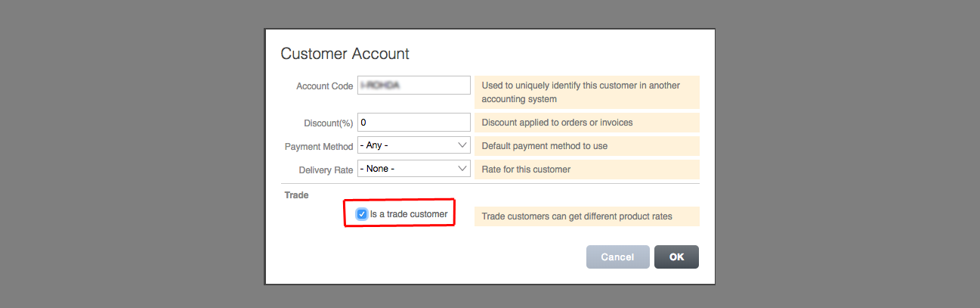Click the 'Account Code' field label

click(x=324, y=86)
